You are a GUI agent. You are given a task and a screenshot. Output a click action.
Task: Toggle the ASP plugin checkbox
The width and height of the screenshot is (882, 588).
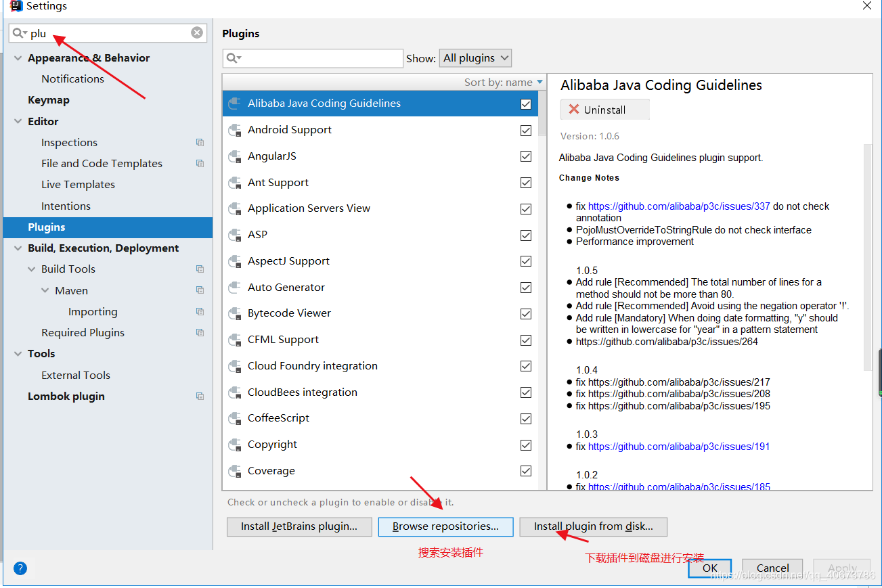pos(526,235)
